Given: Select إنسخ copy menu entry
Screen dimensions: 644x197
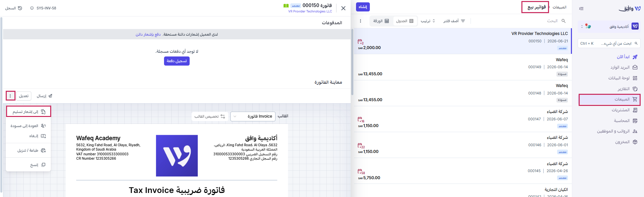Looking at the screenshot, I should click(38, 165).
